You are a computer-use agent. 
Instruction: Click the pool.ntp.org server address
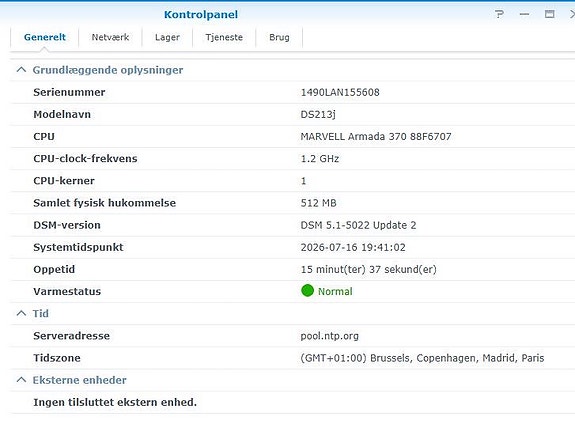330,336
